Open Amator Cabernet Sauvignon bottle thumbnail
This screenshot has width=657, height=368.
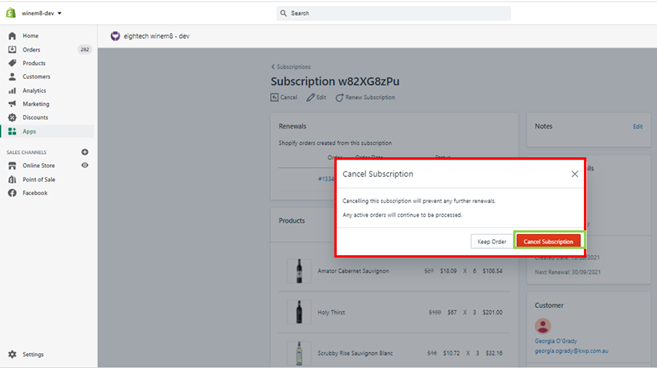299,271
